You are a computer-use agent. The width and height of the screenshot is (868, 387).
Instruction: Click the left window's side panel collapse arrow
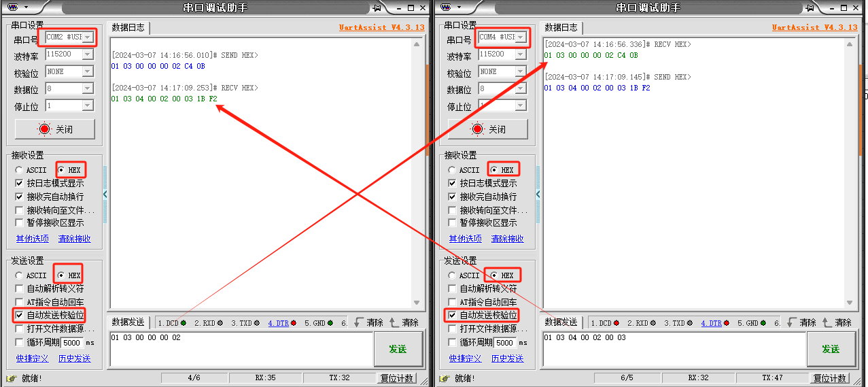click(x=105, y=195)
